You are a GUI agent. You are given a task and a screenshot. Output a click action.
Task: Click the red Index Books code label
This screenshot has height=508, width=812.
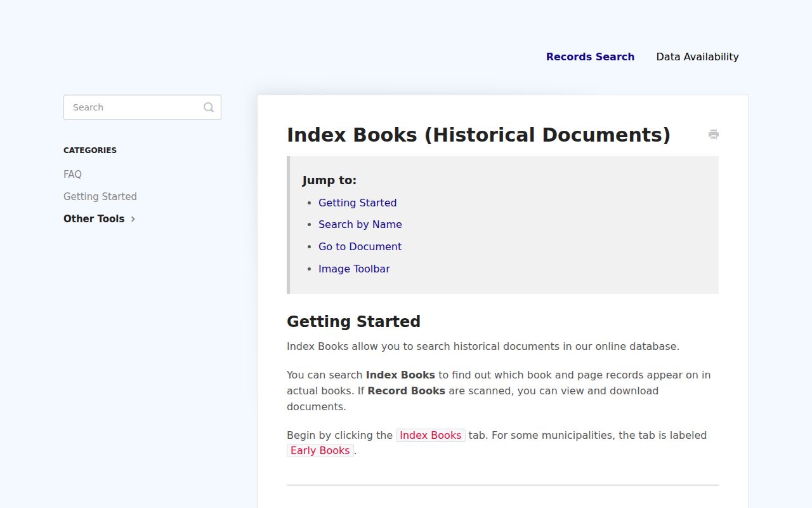click(431, 435)
